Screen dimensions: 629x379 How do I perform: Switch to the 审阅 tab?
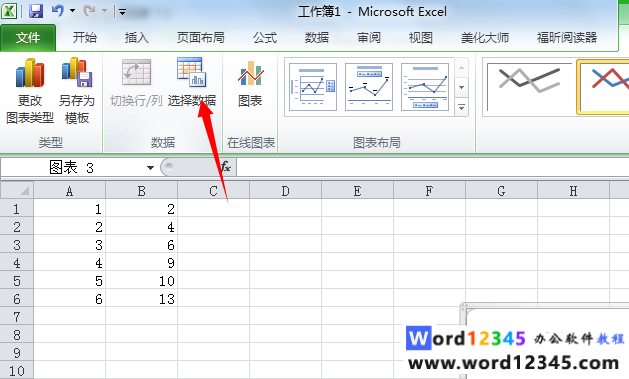(x=369, y=38)
